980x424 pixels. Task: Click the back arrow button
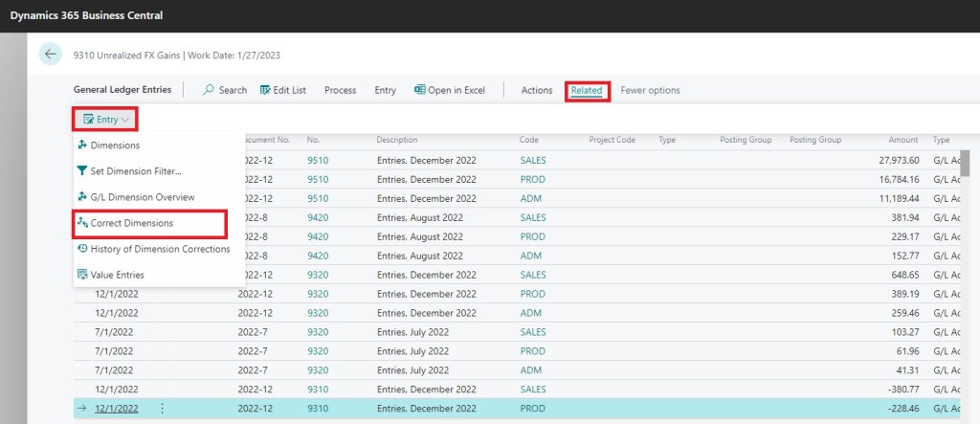click(51, 55)
